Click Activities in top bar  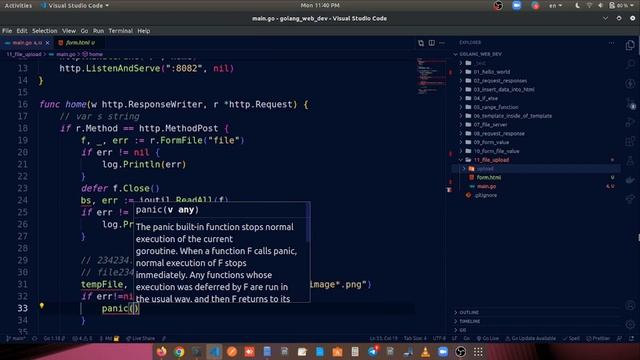coord(18,5)
